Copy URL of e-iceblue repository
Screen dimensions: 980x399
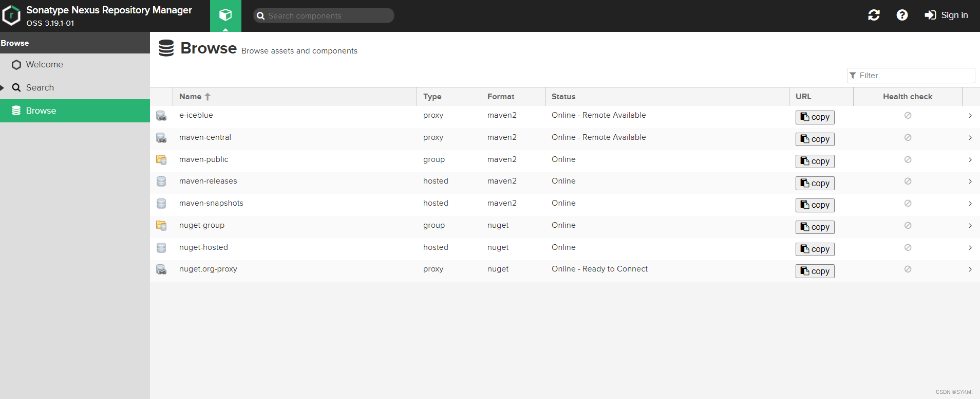pyautogui.click(x=815, y=117)
